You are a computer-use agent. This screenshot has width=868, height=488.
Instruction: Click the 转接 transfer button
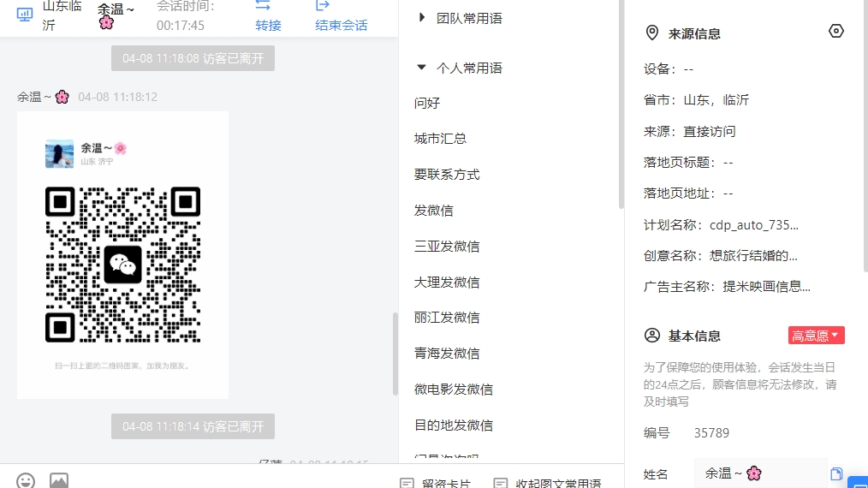[268, 25]
